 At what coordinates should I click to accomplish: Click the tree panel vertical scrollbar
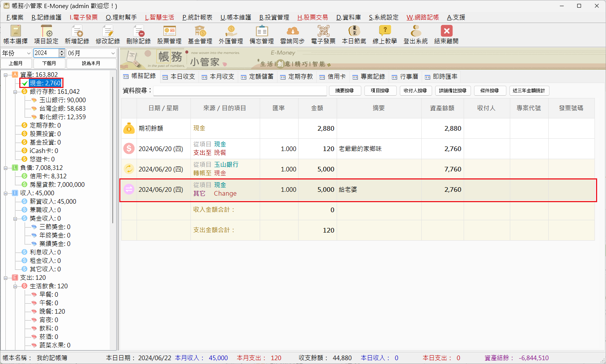point(113,150)
